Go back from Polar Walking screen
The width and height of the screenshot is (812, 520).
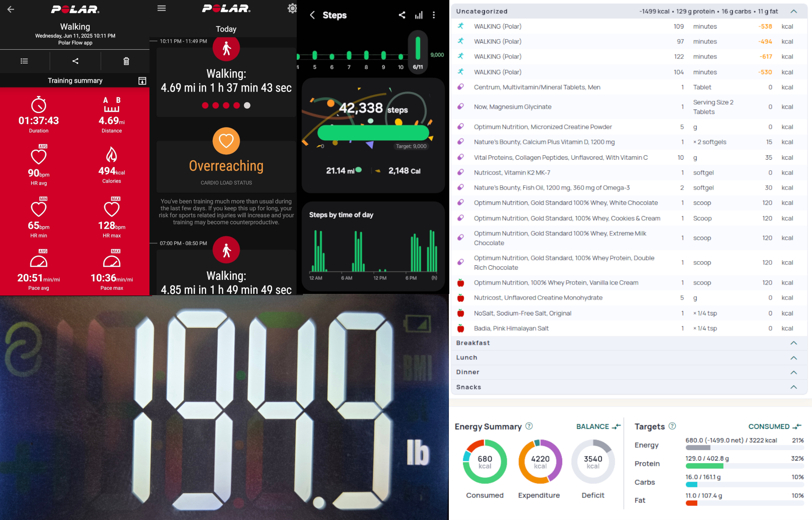(11, 9)
